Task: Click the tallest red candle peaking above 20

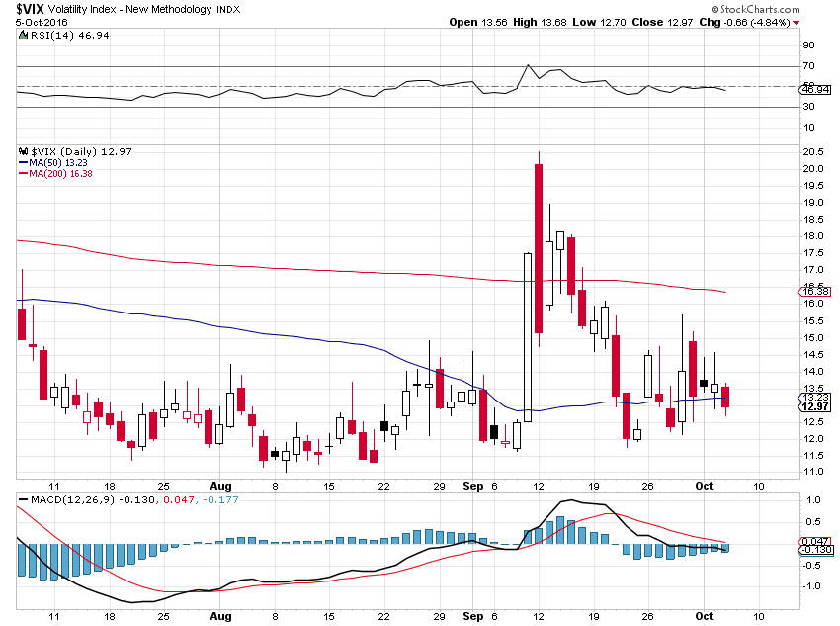Action: point(539,248)
